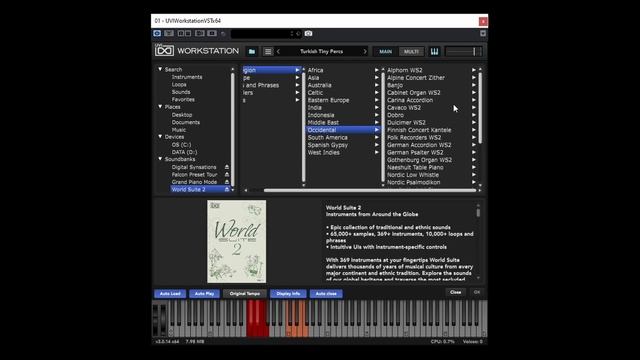Click the modulation wheel
The height and width of the screenshot is (360, 640).
tap(163, 319)
